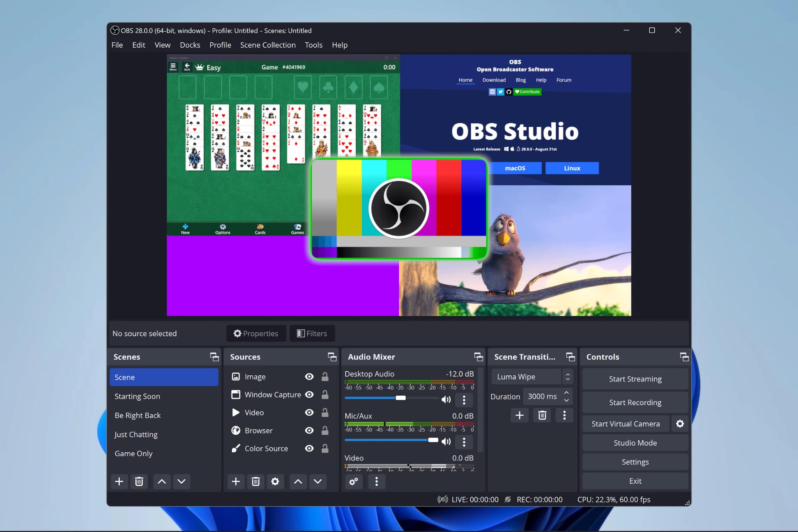Hide the Image source
The width and height of the screenshot is (798, 532).
click(x=309, y=377)
